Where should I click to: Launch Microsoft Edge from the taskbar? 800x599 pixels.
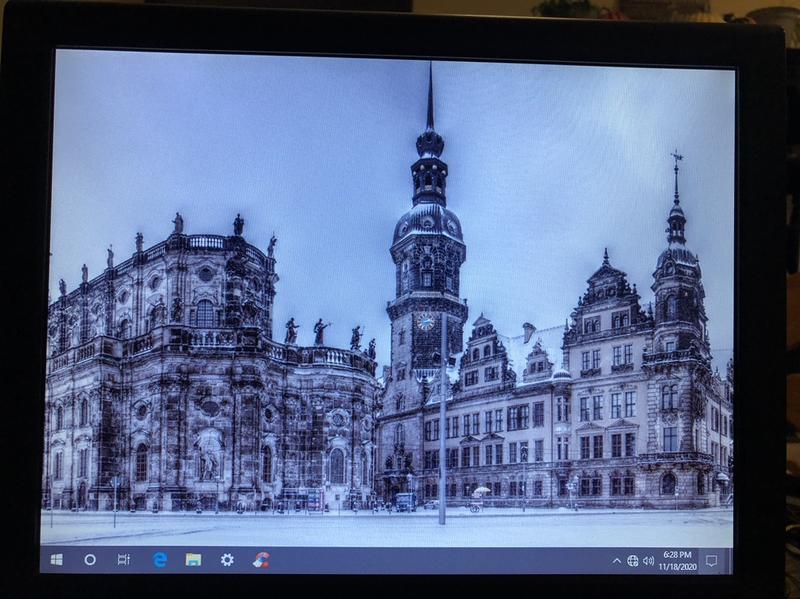160,560
